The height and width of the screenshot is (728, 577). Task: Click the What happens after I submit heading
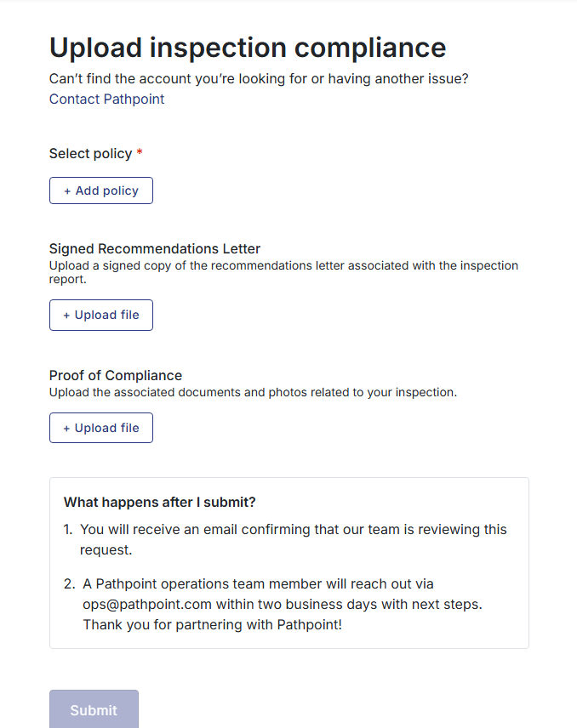(x=160, y=502)
